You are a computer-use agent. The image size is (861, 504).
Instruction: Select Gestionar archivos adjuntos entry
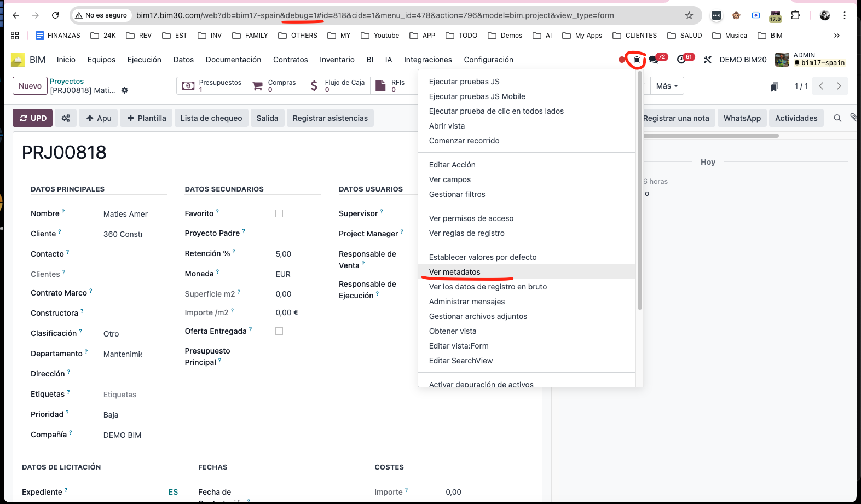click(x=527, y=316)
